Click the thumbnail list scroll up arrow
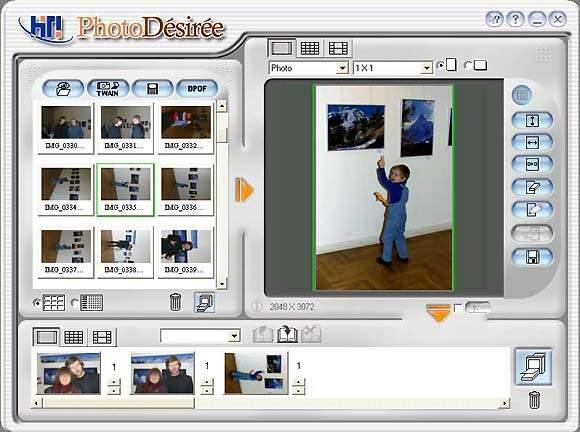This screenshot has height=432, width=580. click(x=222, y=107)
